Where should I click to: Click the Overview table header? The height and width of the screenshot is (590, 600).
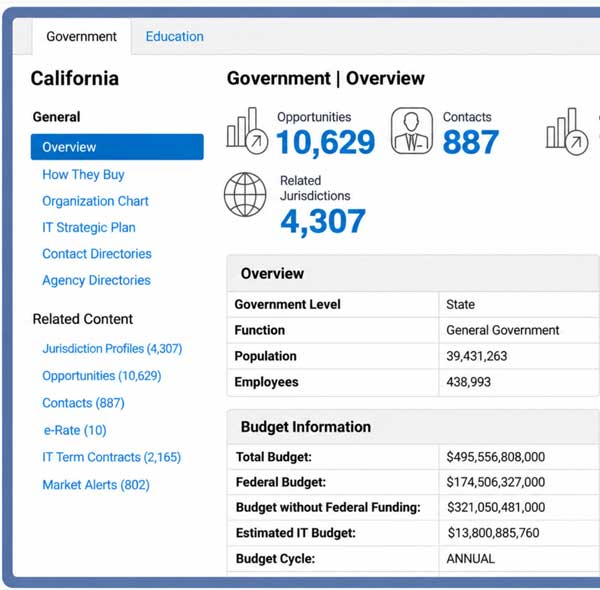point(413,274)
